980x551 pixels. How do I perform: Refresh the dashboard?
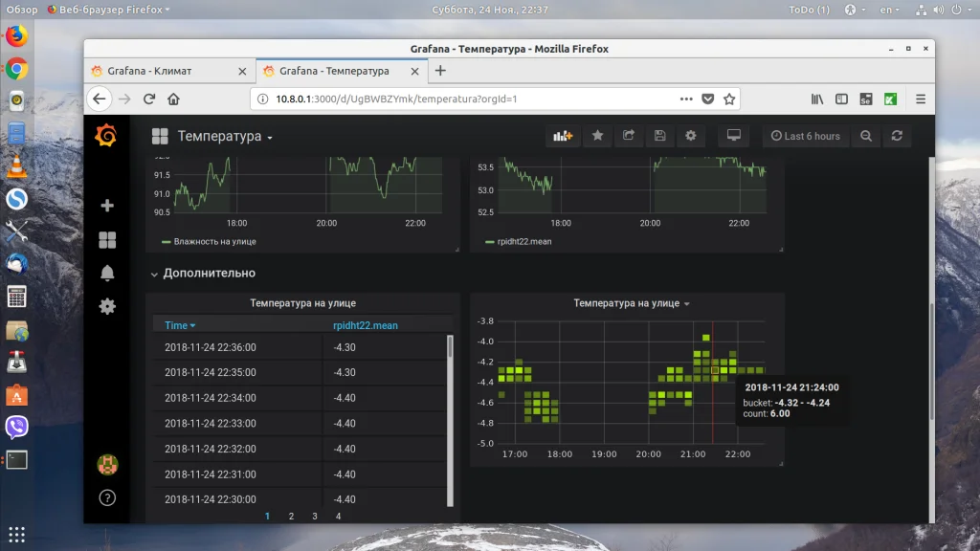click(897, 136)
